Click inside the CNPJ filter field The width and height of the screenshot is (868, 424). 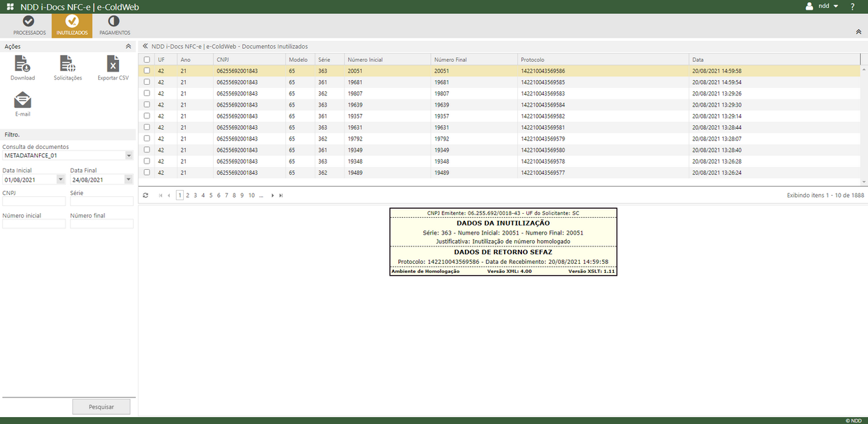33,201
